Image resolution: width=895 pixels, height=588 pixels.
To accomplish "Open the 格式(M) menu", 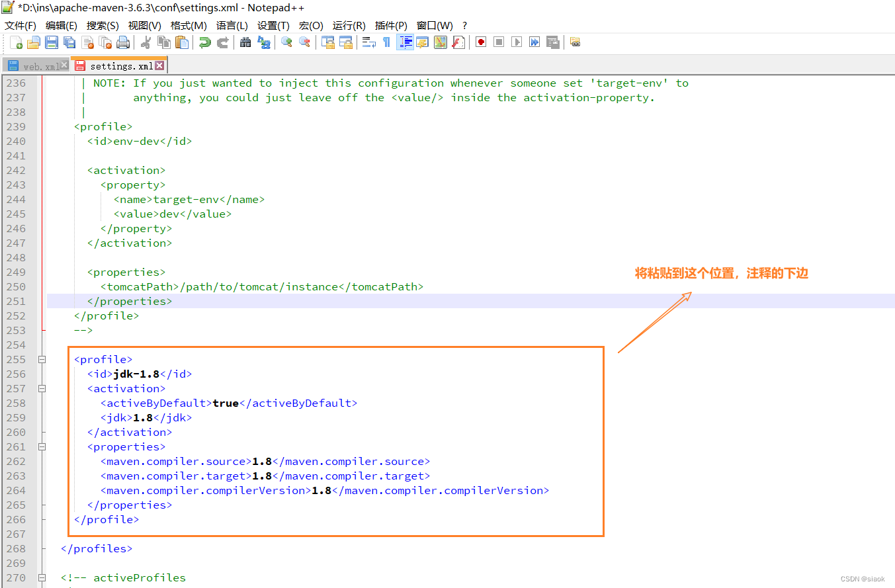I will coord(189,26).
